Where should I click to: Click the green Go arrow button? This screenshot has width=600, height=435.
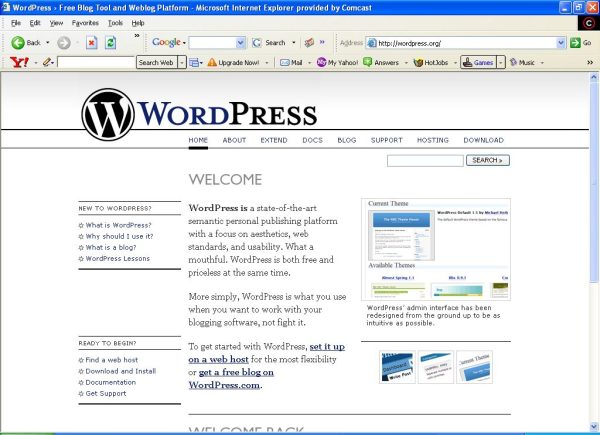575,43
